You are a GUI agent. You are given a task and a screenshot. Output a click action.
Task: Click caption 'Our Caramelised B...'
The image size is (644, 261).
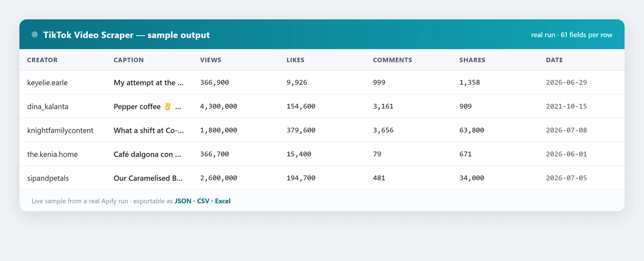[148, 178]
